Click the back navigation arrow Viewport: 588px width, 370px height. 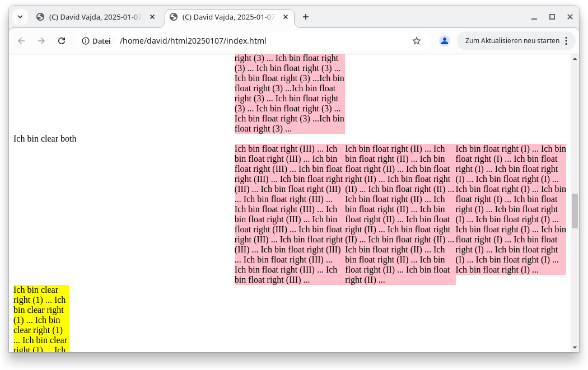(x=21, y=41)
